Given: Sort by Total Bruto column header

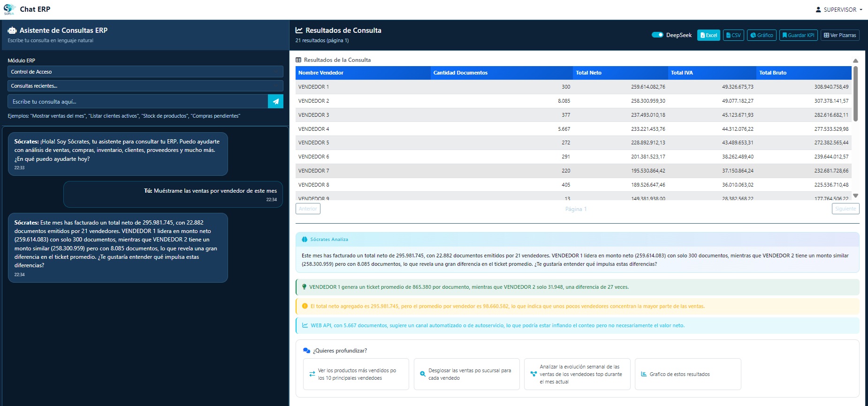Looking at the screenshot, I should [804, 73].
